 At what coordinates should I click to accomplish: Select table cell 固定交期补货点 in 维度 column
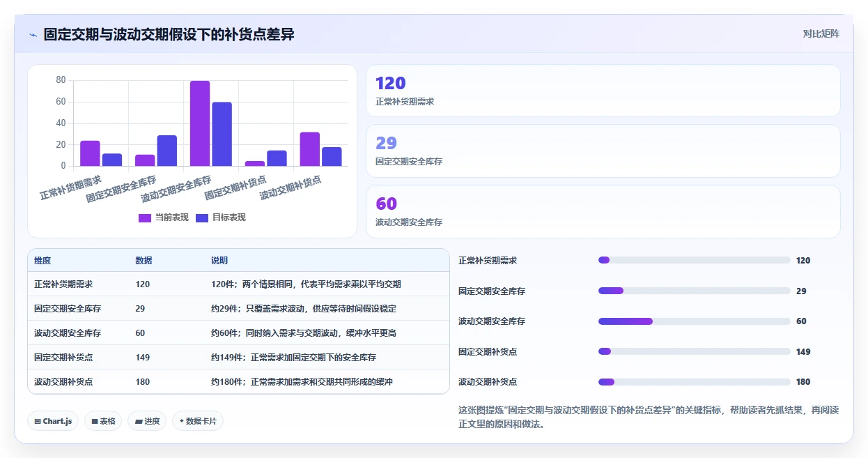(63, 358)
